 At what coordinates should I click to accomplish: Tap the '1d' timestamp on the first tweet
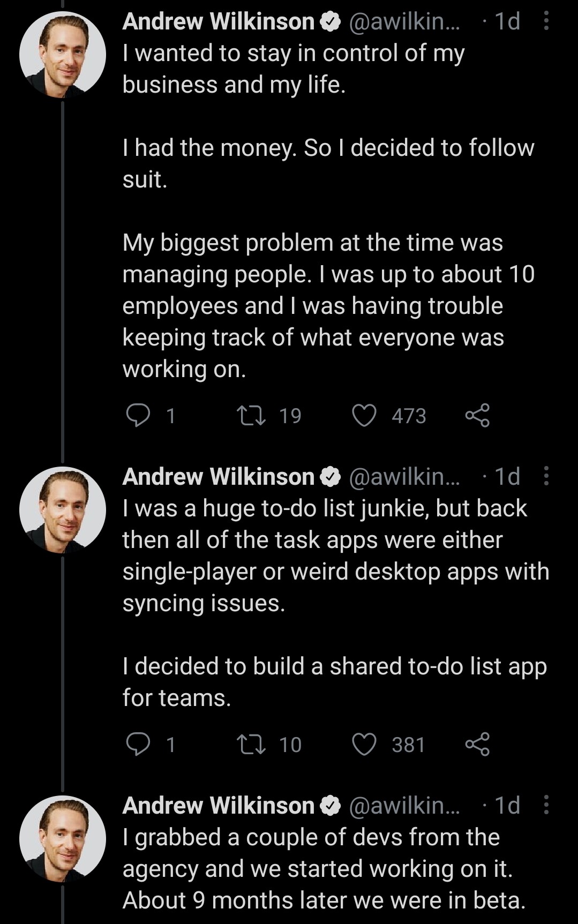507,21
